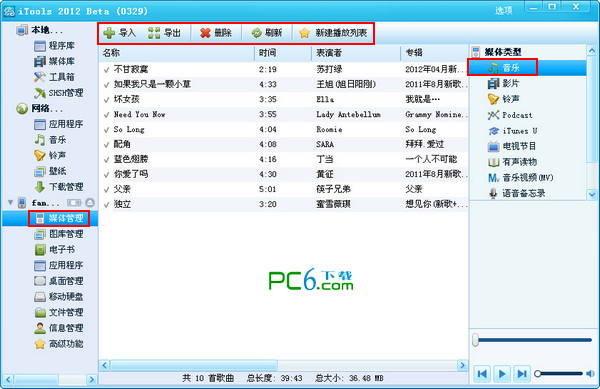Open 铃声 under the network section
600x389 pixels.
pos(50,155)
